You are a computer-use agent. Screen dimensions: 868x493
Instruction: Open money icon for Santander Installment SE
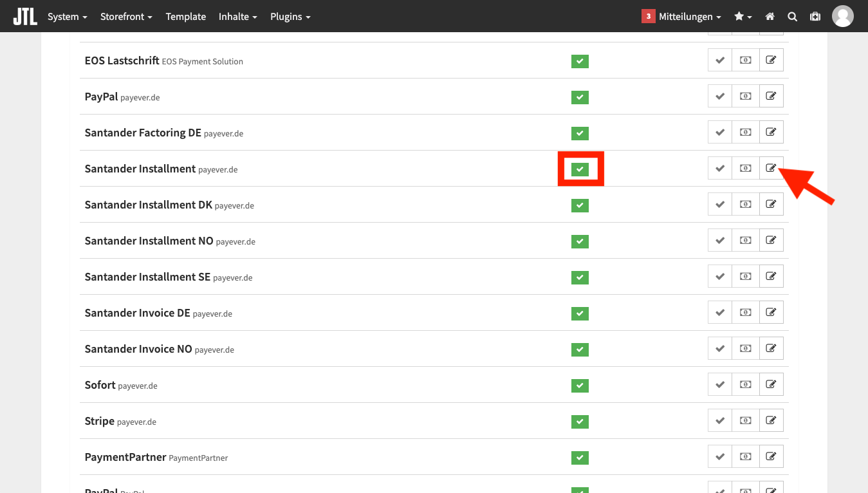[745, 276]
